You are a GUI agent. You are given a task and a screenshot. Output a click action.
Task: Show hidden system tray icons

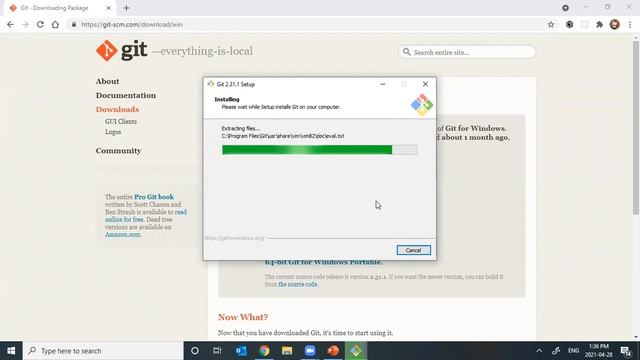(x=539, y=351)
